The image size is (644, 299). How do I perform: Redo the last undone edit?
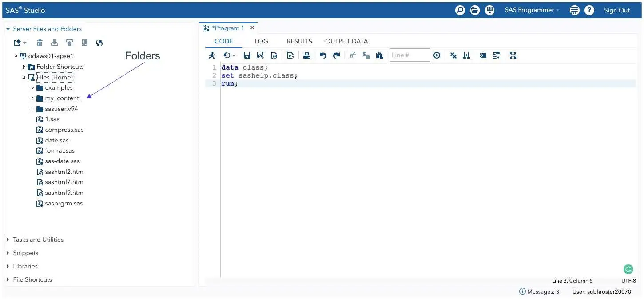coord(337,55)
